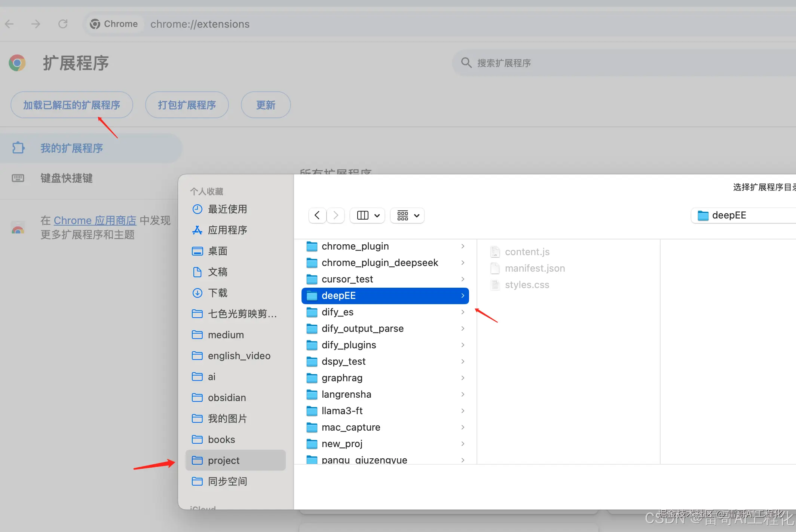Click the styles.css file icon

[x=495, y=285]
